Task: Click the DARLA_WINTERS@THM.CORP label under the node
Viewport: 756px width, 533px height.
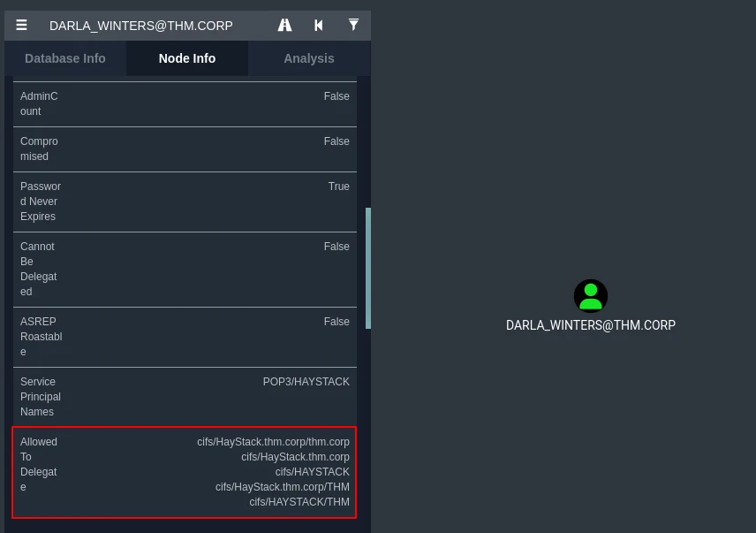Action: click(590, 325)
